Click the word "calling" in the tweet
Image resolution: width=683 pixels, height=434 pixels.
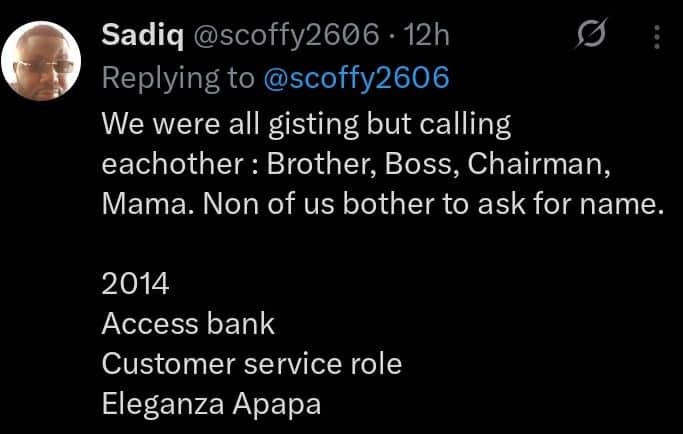(x=467, y=124)
